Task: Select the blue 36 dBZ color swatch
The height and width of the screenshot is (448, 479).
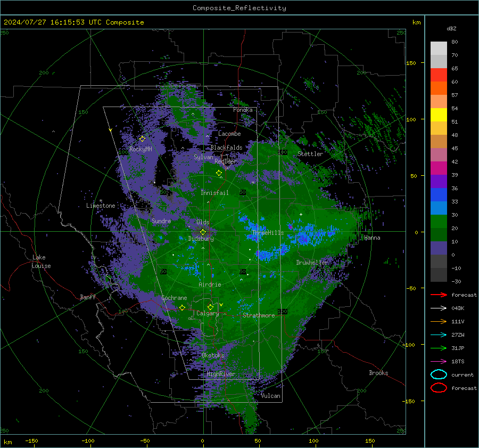Action: (439, 194)
